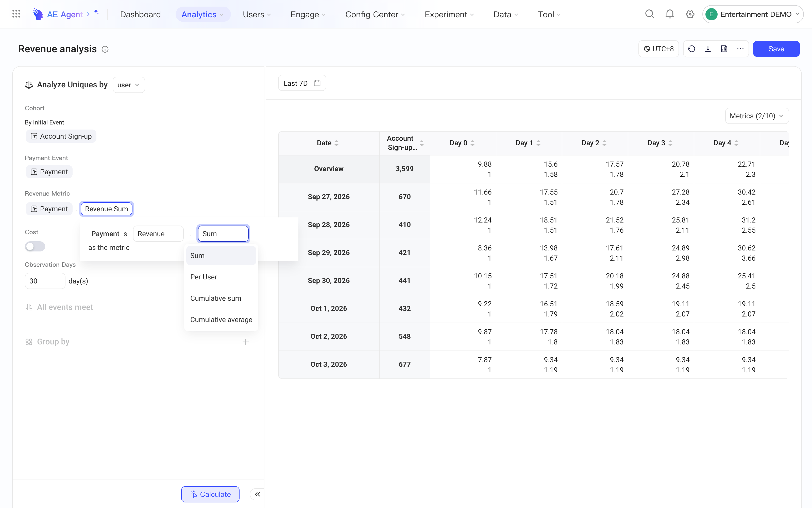Screen dimensions: 812x508
Task: Open the Analyze Uniques by user dropdown
Action: click(x=129, y=85)
